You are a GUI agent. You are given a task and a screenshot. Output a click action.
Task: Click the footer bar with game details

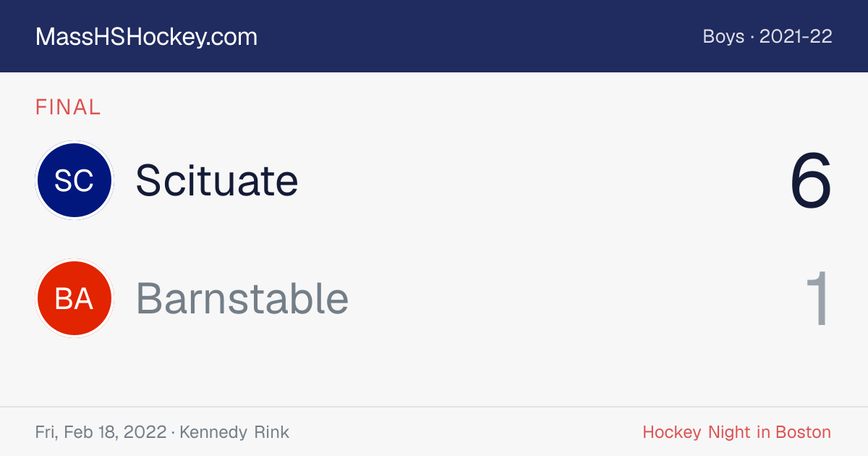click(434, 432)
